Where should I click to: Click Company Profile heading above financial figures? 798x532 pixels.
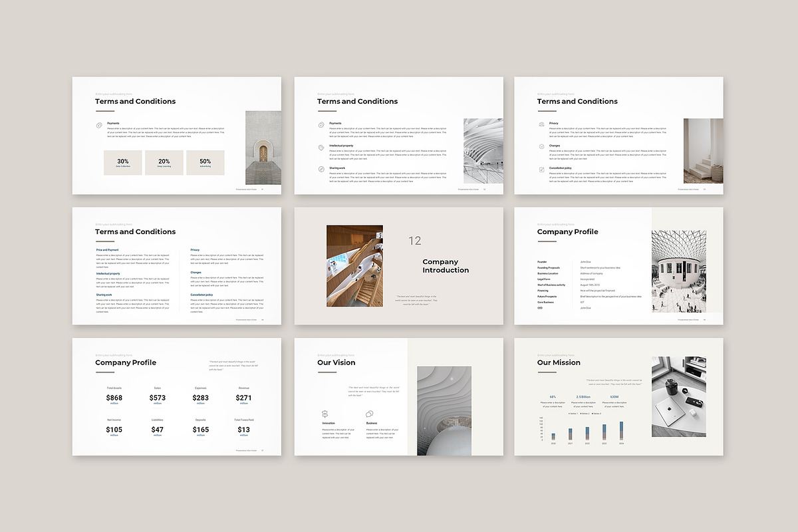click(126, 362)
